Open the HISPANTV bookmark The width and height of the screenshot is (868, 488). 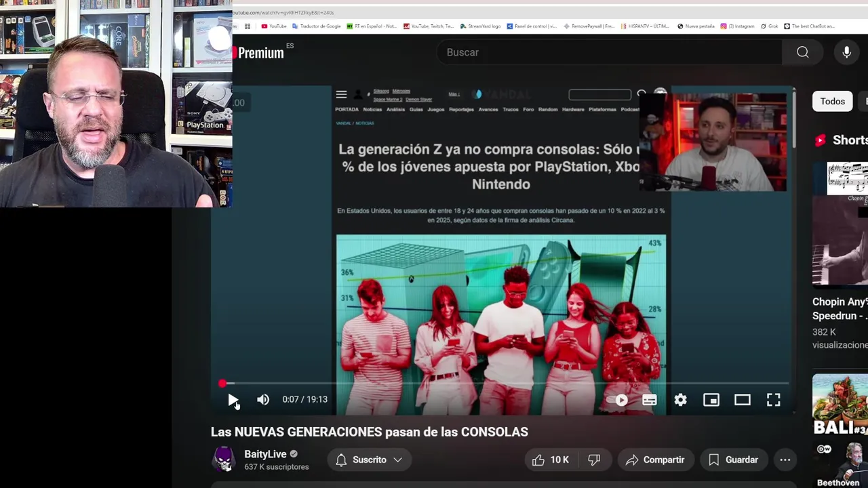(x=646, y=26)
